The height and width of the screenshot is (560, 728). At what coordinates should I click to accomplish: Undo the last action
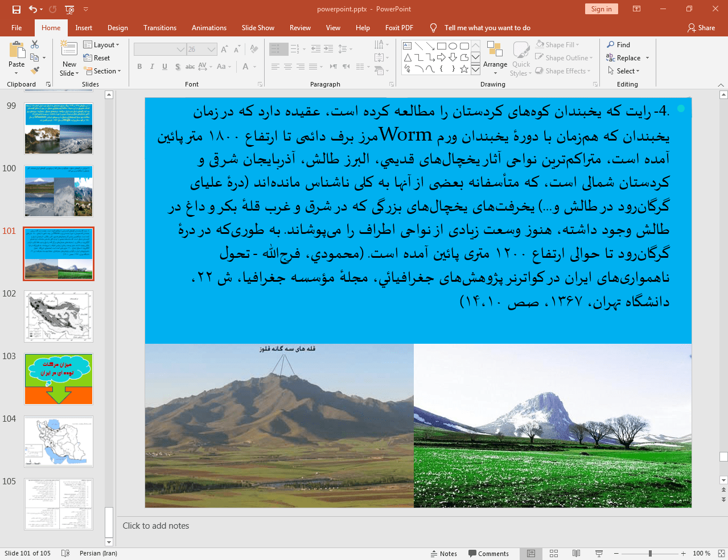(x=33, y=9)
